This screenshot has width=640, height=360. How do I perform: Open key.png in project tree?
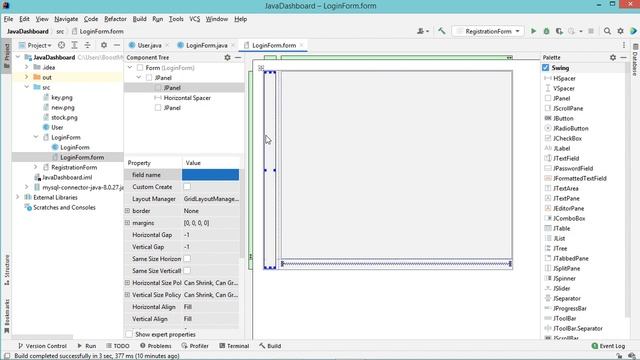coord(58,97)
